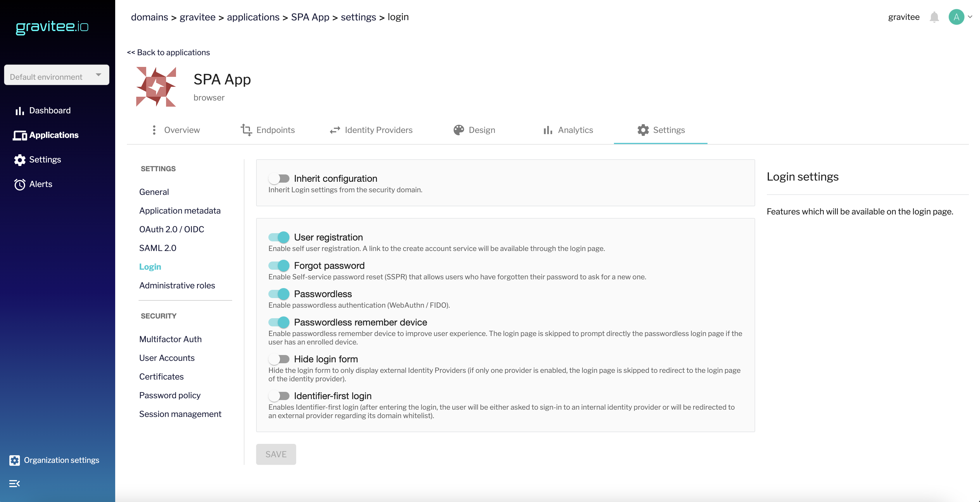980x502 pixels.
Task: Click the Alerts clock icon
Action: 20,184
